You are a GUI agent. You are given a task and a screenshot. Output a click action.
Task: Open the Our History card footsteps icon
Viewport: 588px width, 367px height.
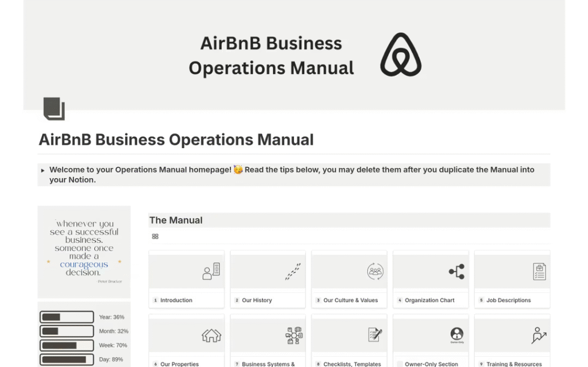[293, 271]
